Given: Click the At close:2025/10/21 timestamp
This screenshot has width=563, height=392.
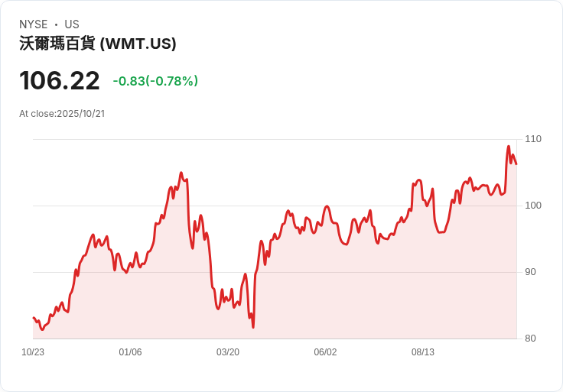Looking at the screenshot, I should [62, 114].
